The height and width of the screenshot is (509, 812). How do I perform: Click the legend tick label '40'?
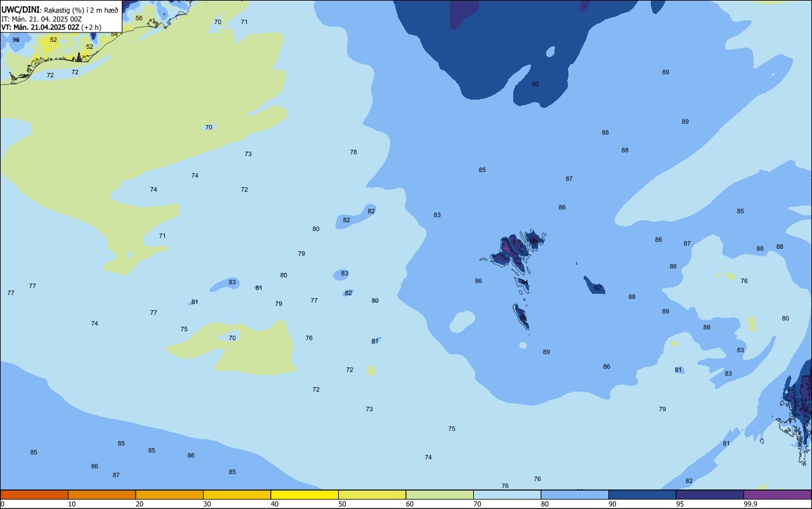point(275,504)
